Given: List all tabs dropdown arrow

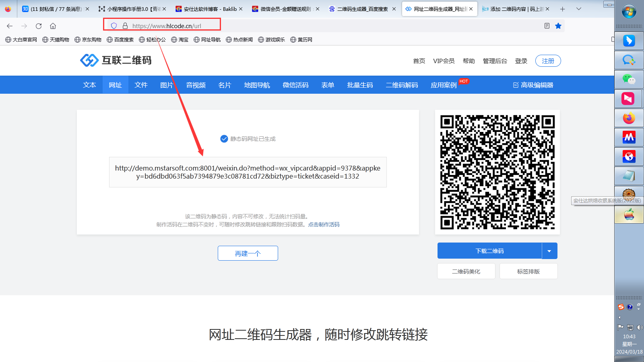Looking at the screenshot, I should pos(578,9).
